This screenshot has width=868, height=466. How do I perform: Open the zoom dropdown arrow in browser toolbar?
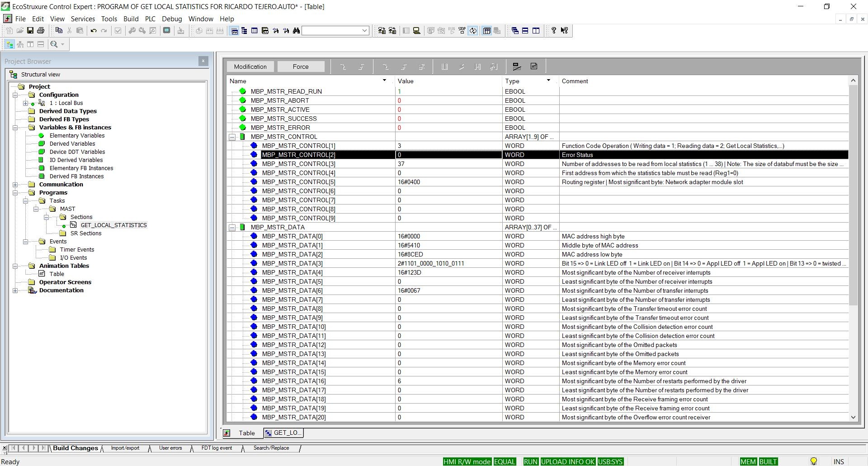click(x=62, y=44)
